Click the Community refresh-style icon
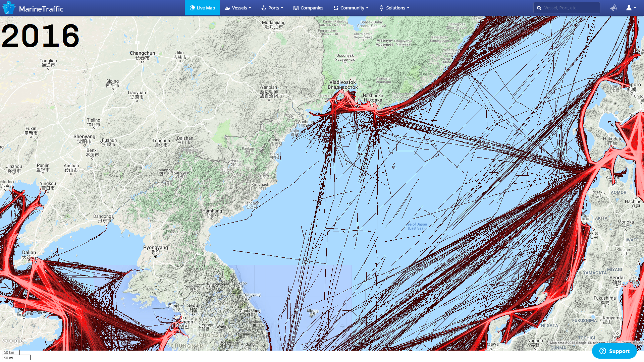The height and width of the screenshot is (362, 644). click(x=336, y=8)
